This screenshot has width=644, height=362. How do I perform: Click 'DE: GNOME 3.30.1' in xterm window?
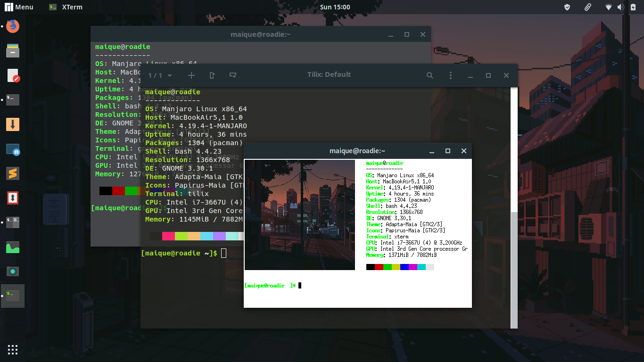pos(389,218)
